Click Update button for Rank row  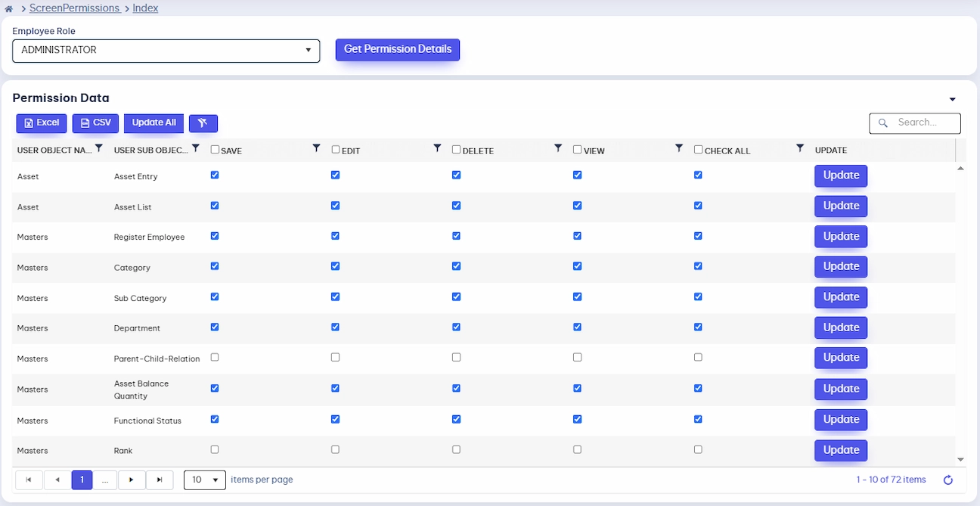coord(841,450)
